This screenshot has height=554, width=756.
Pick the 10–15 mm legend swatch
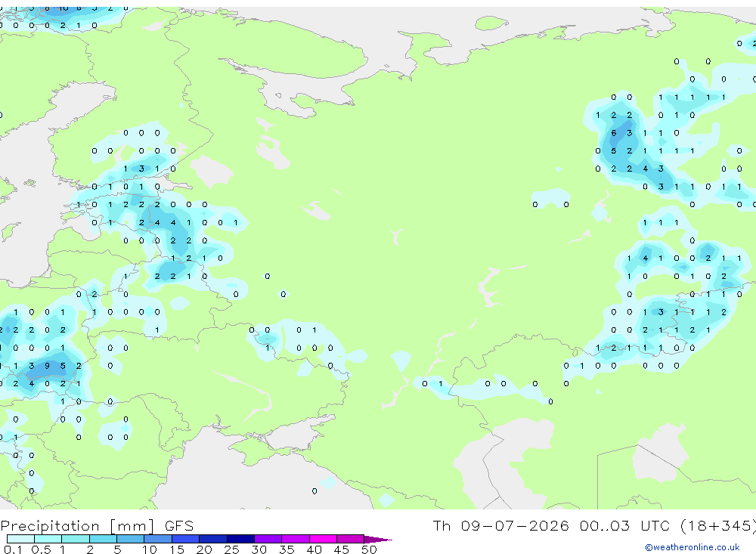(x=158, y=539)
